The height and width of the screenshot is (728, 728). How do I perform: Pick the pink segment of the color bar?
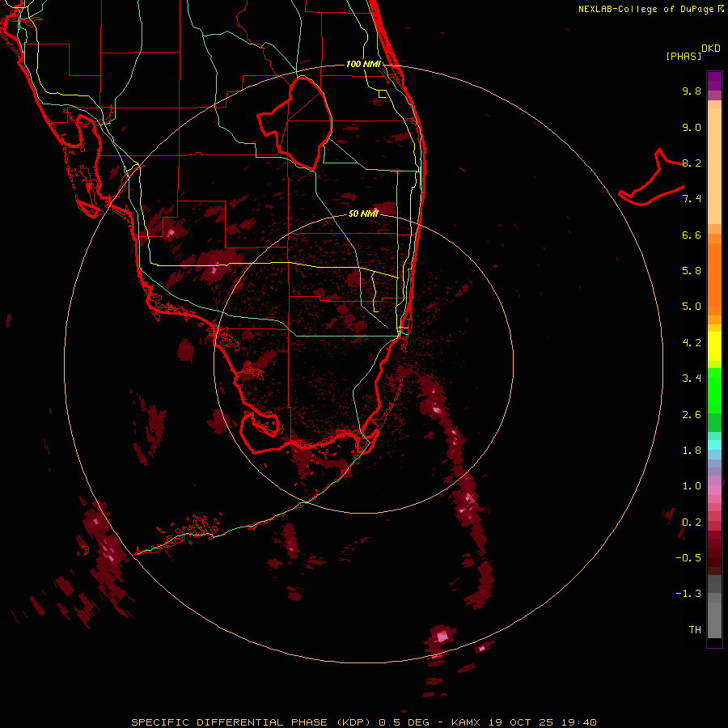pos(714,490)
